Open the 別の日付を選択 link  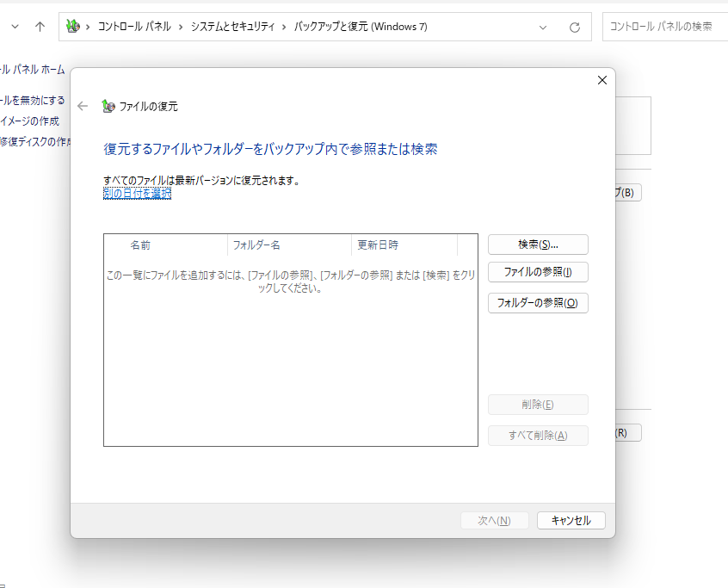coord(137,193)
